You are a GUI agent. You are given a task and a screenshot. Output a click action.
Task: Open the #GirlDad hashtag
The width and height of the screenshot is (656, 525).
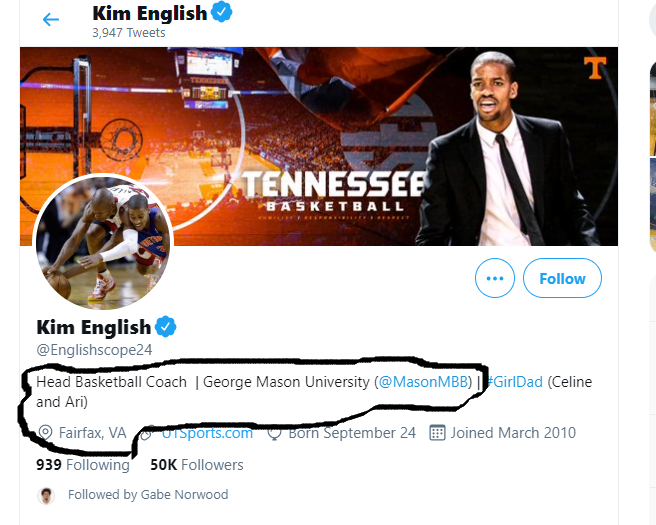click(515, 382)
